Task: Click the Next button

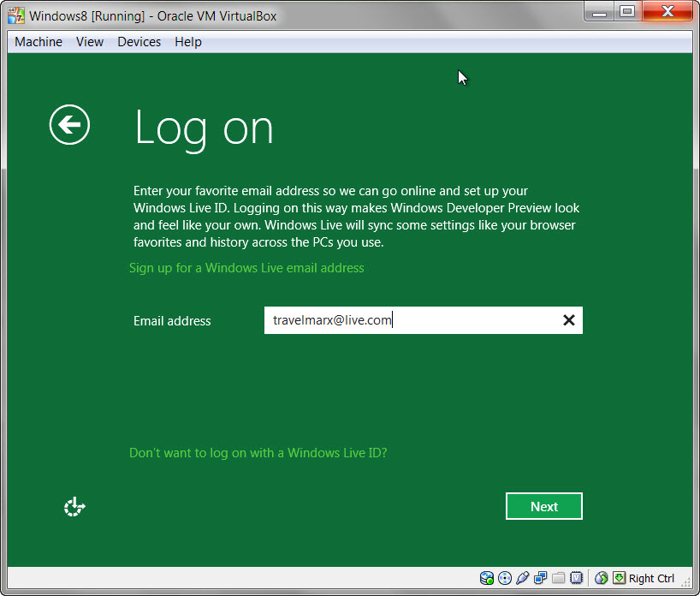Action: coord(543,506)
